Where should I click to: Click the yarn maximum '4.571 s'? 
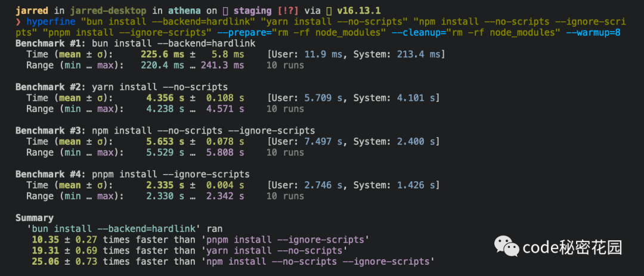(x=225, y=108)
